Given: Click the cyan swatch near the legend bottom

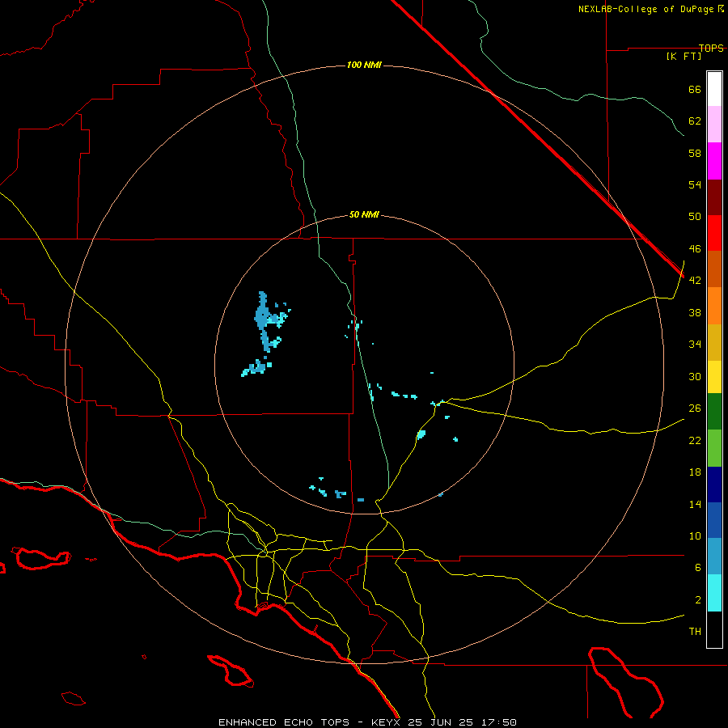Looking at the screenshot, I should 714,593.
